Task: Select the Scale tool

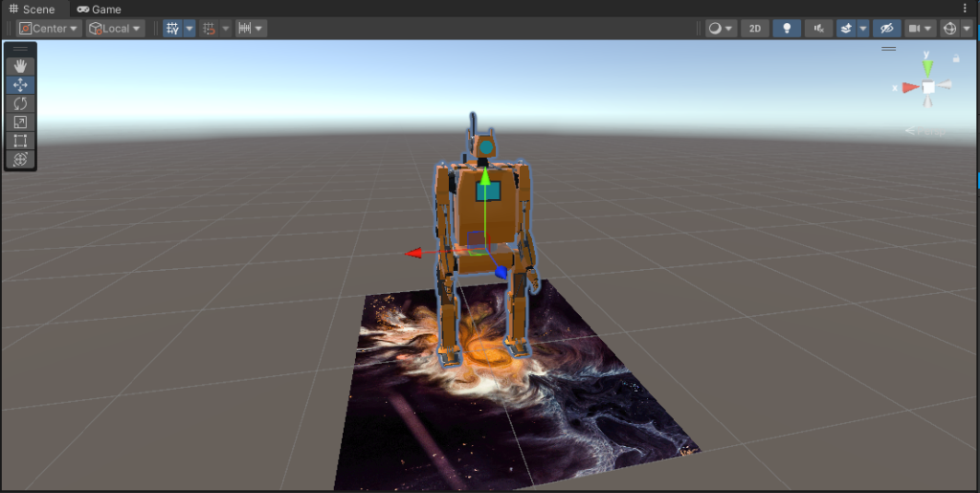Action: [20, 122]
